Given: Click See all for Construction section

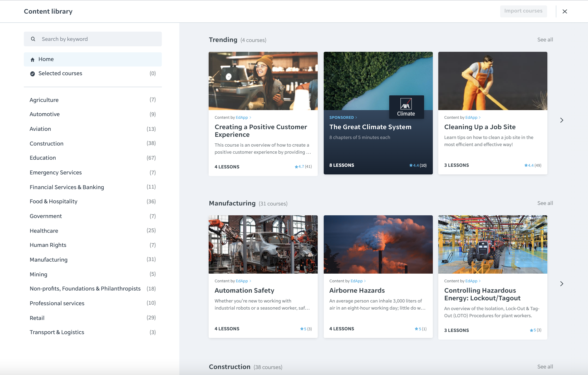Looking at the screenshot, I should tap(545, 367).
